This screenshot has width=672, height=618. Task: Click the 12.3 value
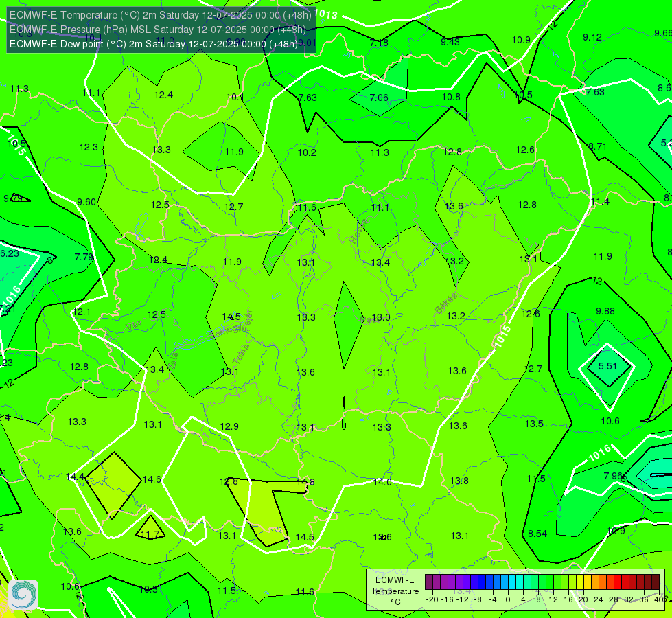point(89,147)
